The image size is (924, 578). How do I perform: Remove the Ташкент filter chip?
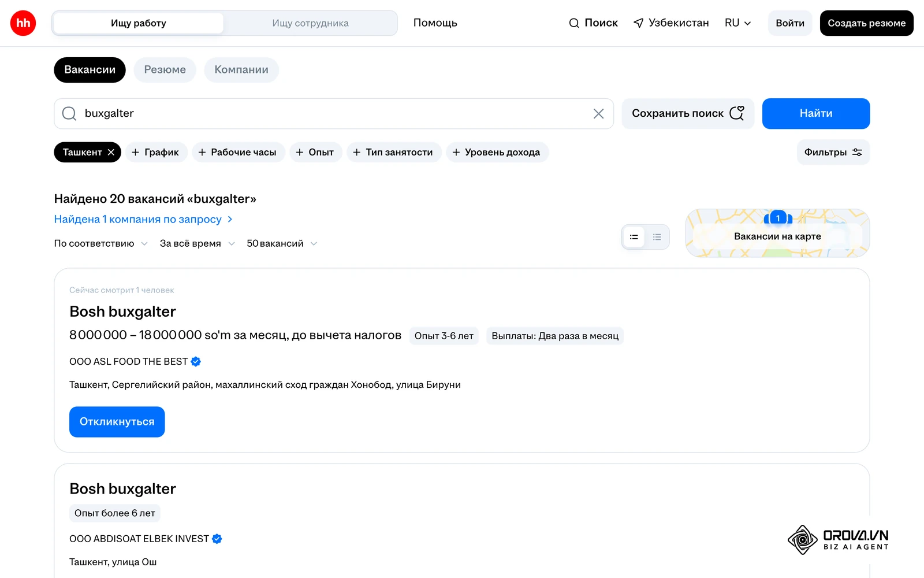pyautogui.click(x=111, y=152)
